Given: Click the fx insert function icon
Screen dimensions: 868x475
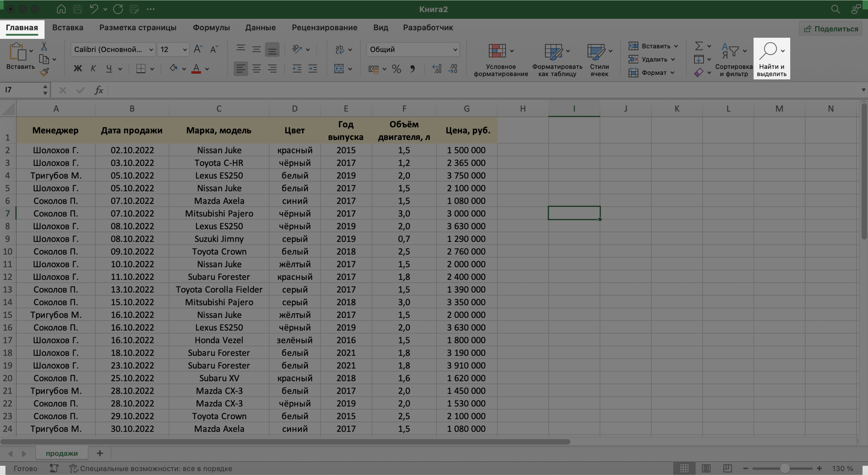Looking at the screenshot, I should pyautogui.click(x=99, y=90).
